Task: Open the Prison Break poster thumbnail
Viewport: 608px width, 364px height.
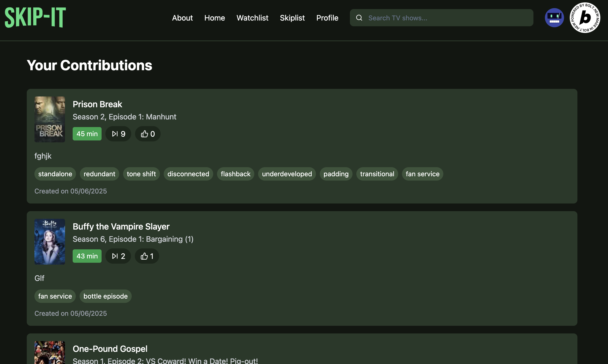Action: [x=50, y=119]
